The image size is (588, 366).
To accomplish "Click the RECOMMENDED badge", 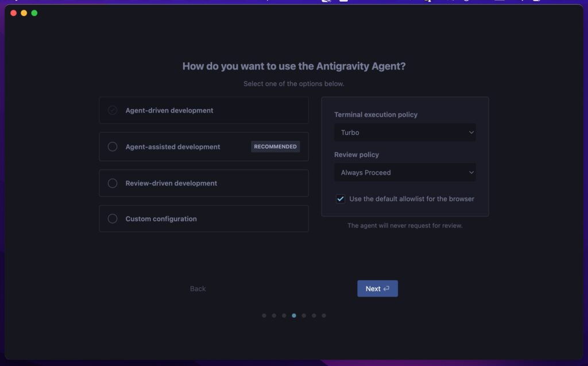I will tap(275, 147).
